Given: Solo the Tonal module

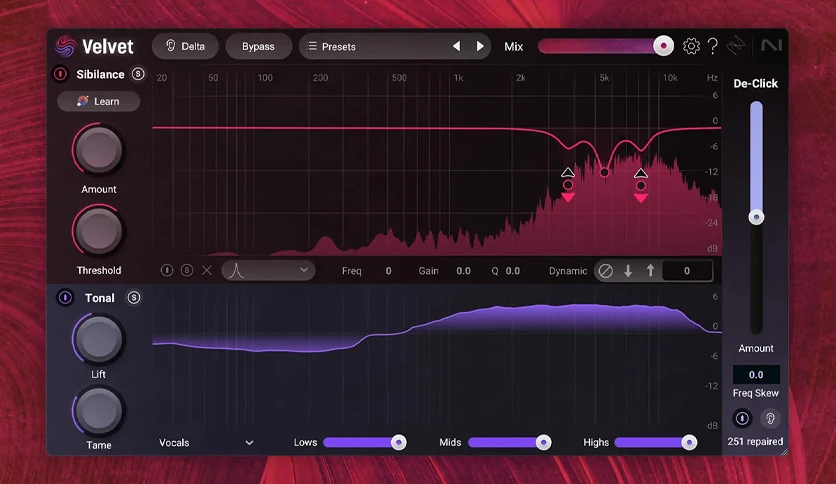Looking at the screenshot, I should [134, 297].
